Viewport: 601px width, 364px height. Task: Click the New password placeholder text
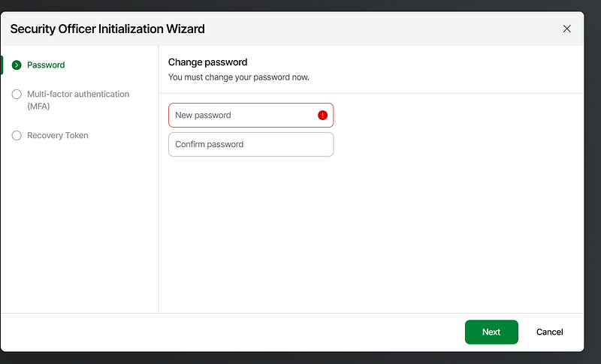pyautogui.click(x=203, y=116)
